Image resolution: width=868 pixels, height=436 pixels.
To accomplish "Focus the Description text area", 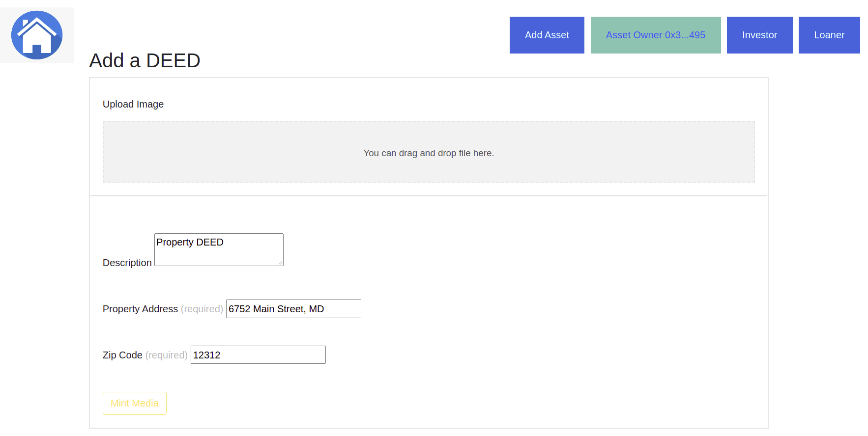I will [219, 249].
